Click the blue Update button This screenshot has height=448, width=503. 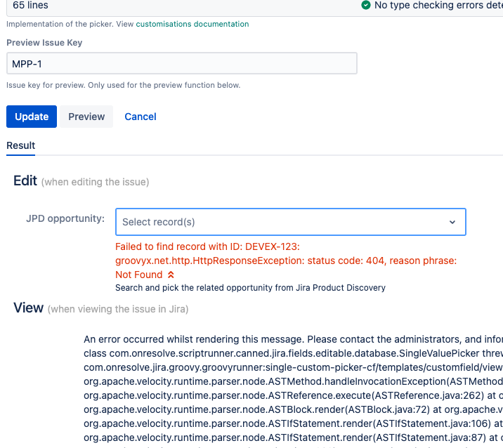[x=32, y=117]
